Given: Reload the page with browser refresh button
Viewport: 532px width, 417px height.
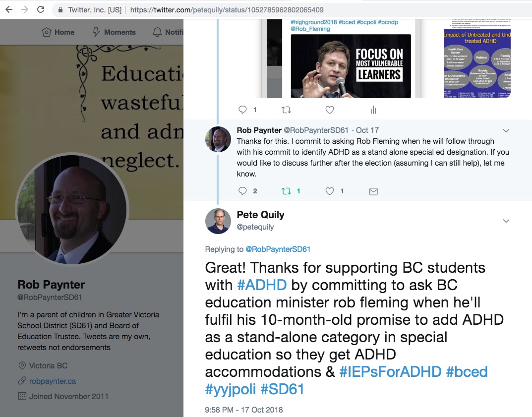Looking at the screenshot, I should (41, 9).
